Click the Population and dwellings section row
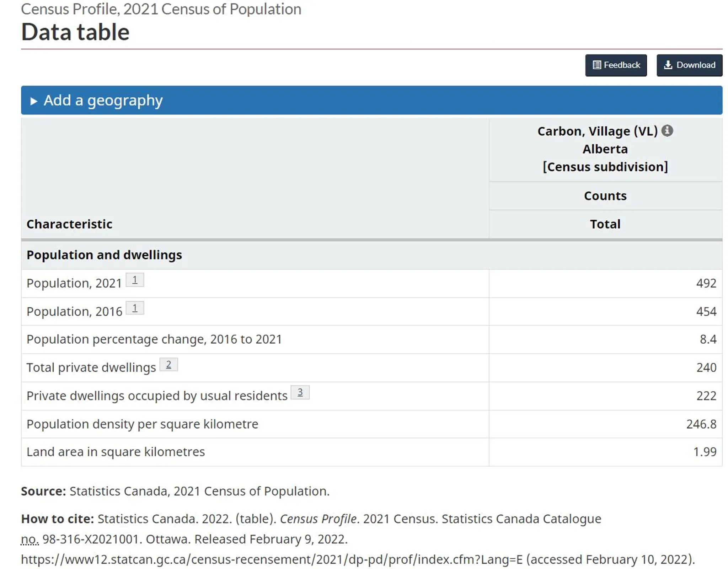Image resolution: width=728 pixels, height=569 pixels. tap(104, 255)
